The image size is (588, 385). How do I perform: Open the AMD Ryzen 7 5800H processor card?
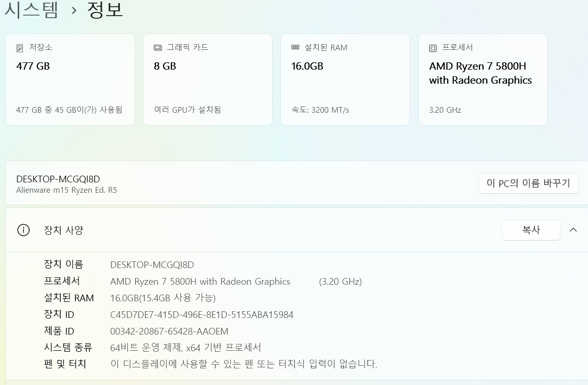(x=483, y=79)
